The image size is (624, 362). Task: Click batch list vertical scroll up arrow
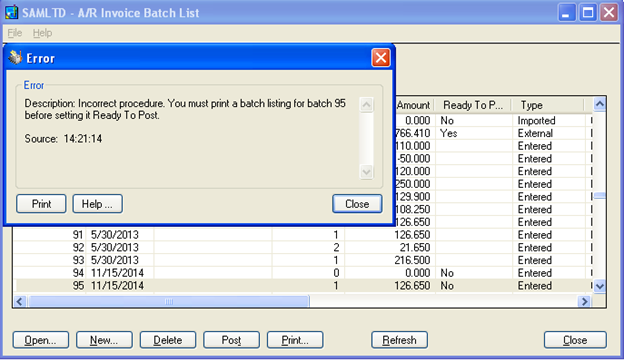(x=600, y=104)
